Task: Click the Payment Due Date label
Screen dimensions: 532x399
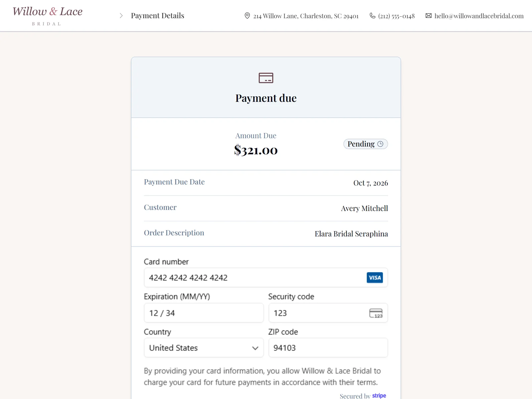Action: 174,182
